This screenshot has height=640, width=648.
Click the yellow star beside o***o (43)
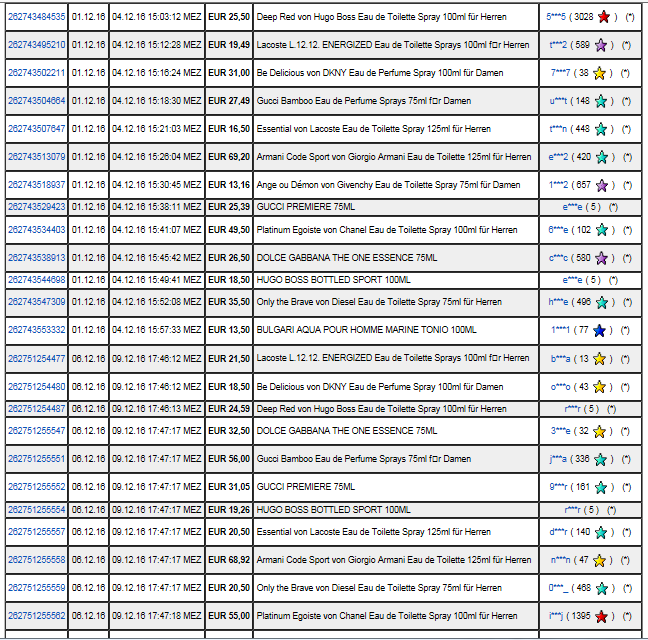[599, 387]
